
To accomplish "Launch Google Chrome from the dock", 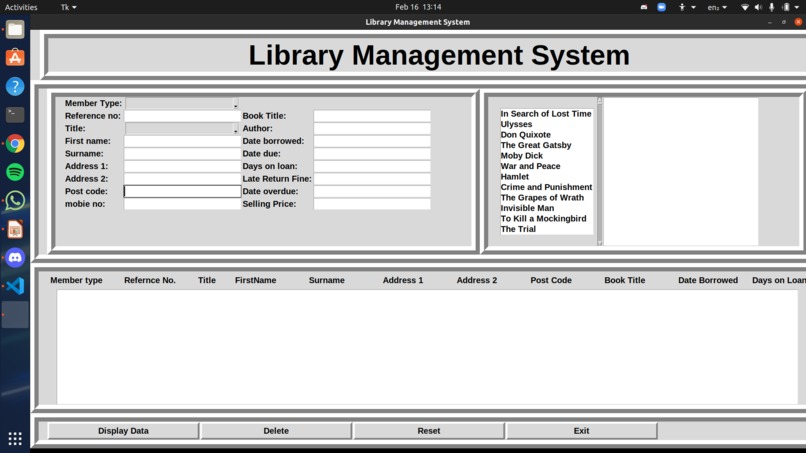I will pos(15,143).
